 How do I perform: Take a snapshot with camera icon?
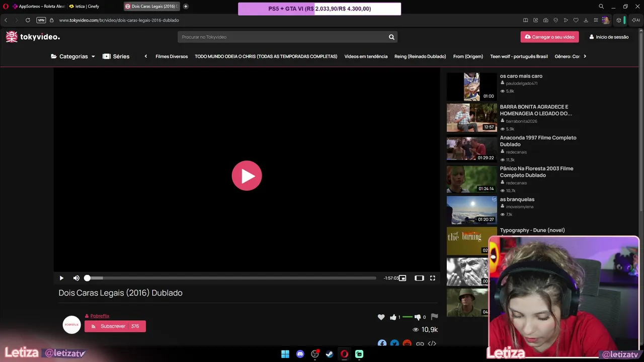(x=546, y=20)
